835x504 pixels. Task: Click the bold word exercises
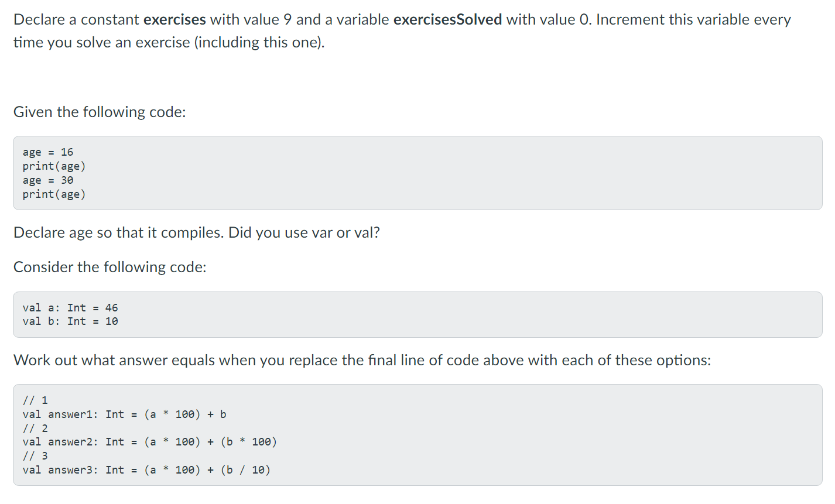pyautogui.click(x=174, y=20)
